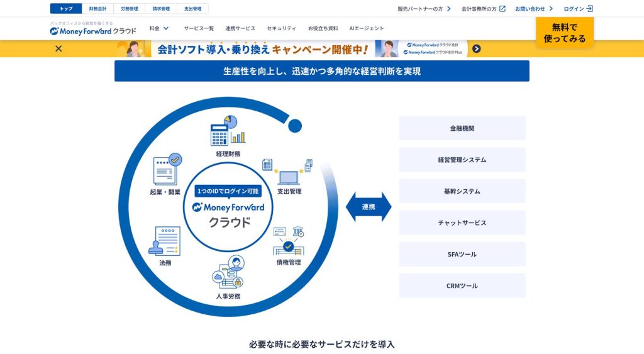Open 販売パートナーの方 chevron link

coord(425,9)
